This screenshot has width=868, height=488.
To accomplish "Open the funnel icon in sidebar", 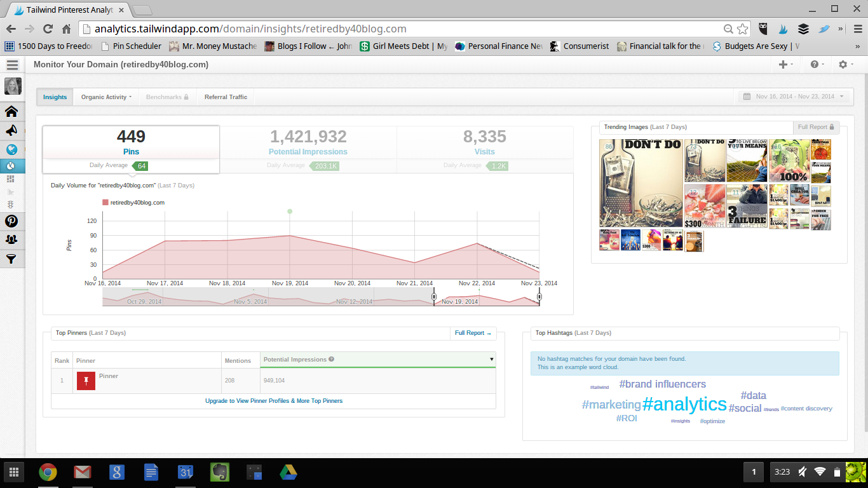I will [x=11, y=259].
